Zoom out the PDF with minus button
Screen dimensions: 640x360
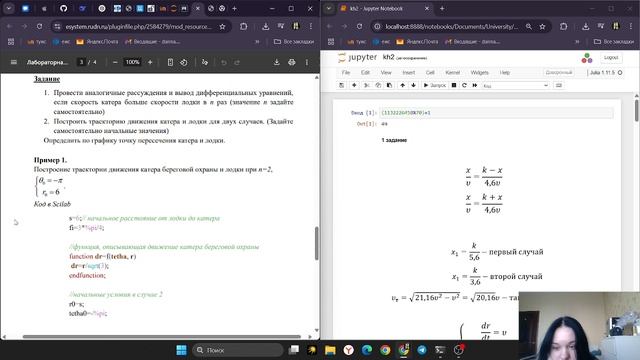pyautogui.click(x=115, y=62)
